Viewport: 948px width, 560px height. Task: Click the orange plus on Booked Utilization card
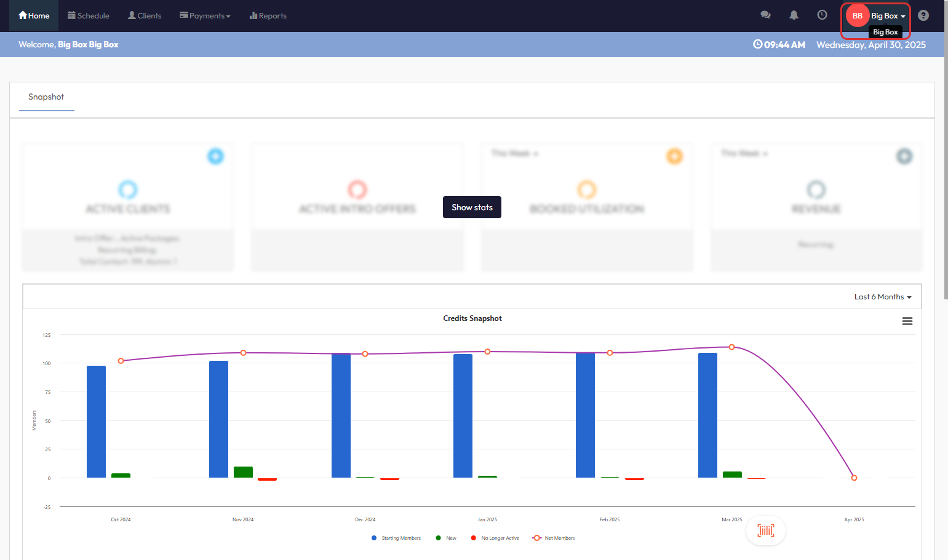pyautogui.click(x=674, y=156)
